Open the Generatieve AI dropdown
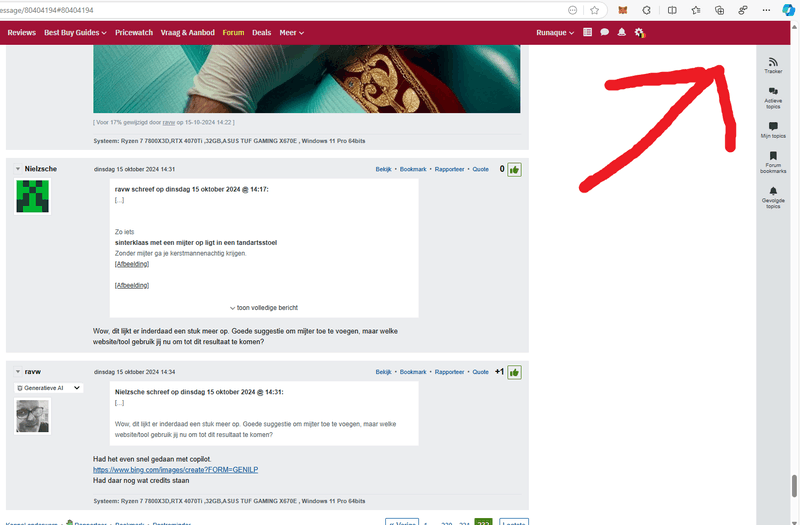 pos(48,388)
